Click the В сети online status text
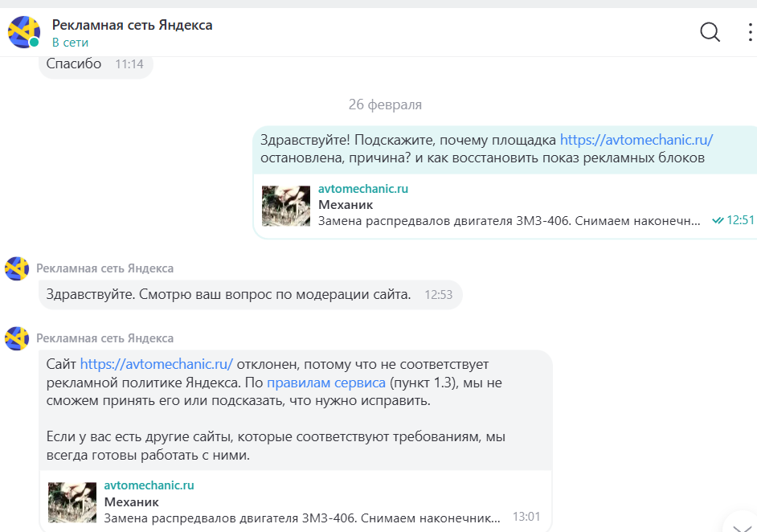This screenshot has width=757, height=532. coord(70,43)
